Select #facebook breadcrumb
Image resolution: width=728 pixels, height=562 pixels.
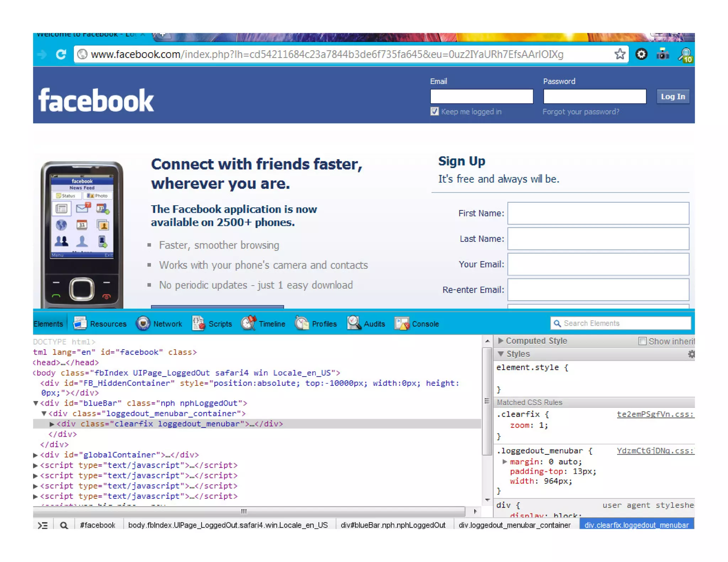pyautogui.click(x=97, y=525)
